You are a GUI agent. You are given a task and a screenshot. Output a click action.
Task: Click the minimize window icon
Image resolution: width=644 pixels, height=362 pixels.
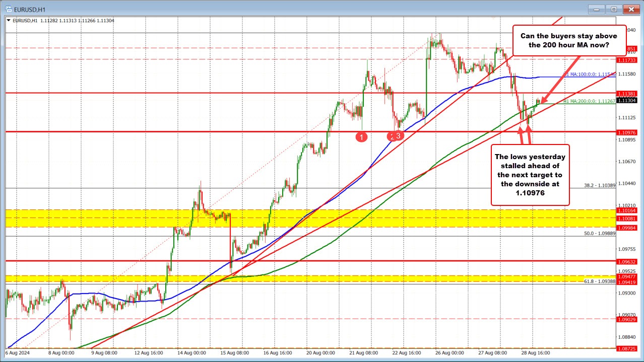596,9
